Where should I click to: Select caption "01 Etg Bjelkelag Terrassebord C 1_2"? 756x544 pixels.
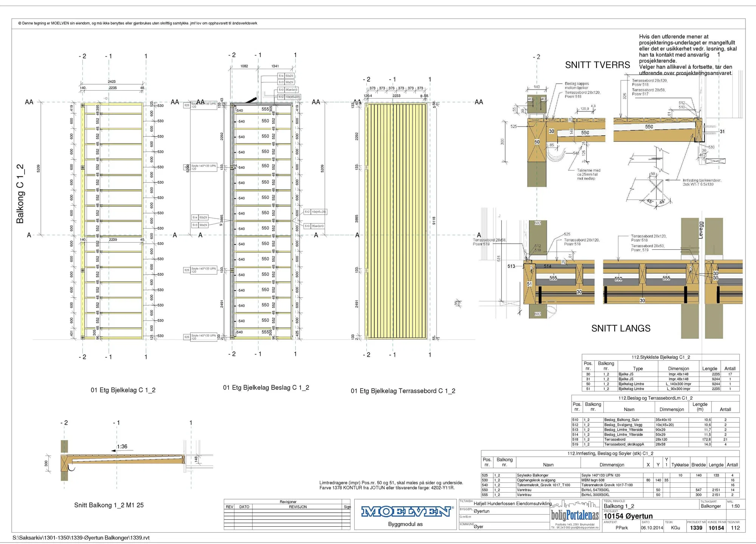[x=403, y=391]
